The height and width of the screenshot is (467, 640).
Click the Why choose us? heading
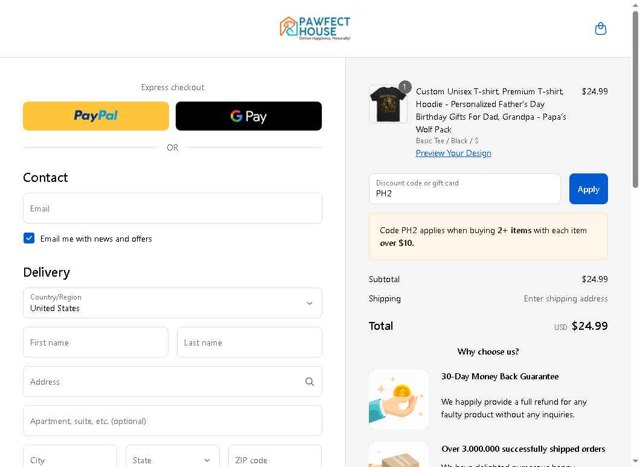coord(488,351)
